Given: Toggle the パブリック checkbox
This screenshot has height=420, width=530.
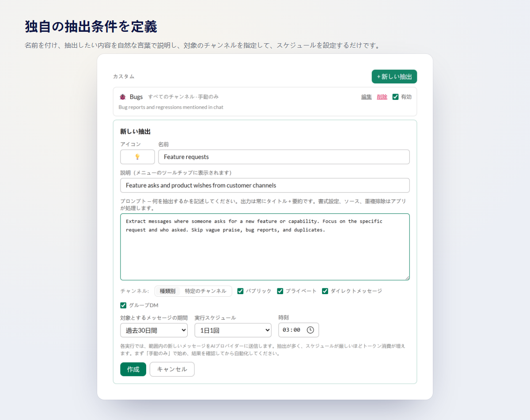Looking at the screenshot, I should (240, 291).
